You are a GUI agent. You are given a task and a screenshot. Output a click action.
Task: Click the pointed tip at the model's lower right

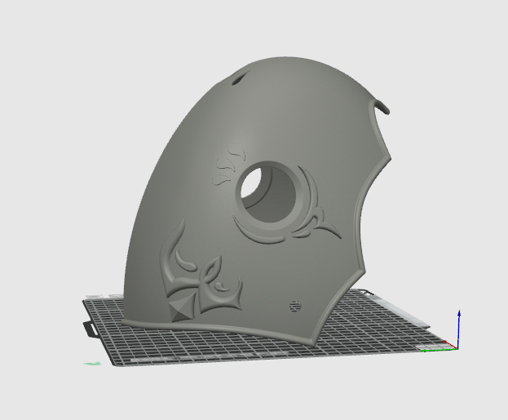(x=313, y=337)
